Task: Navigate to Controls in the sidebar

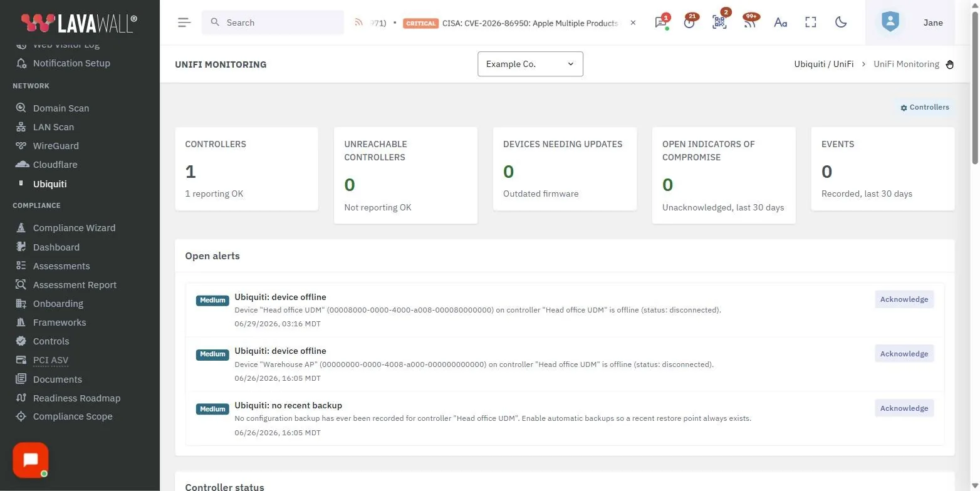Action: pos(51,341)
